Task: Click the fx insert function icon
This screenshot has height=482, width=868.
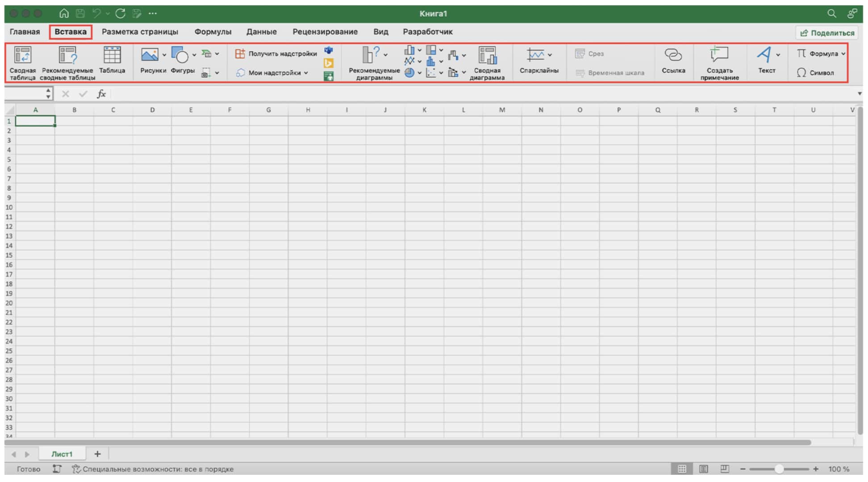Action: (101, 94)
